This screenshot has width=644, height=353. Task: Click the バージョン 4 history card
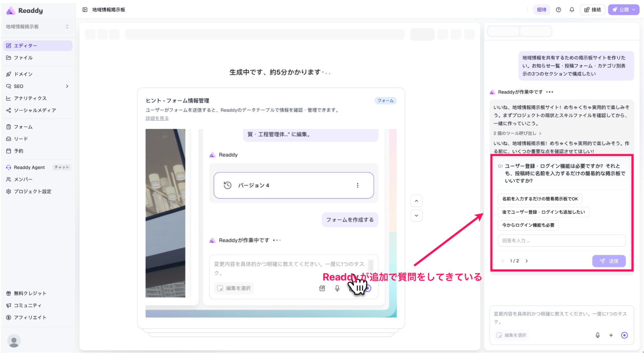click(x=293, y=185)
